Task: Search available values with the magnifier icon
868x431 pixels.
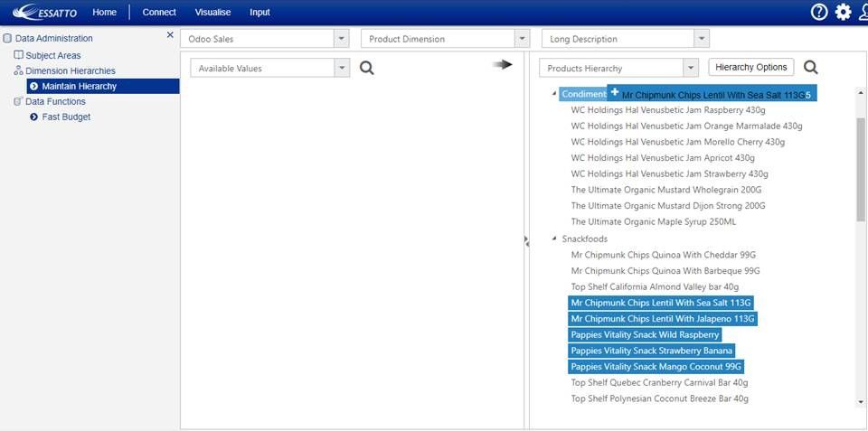Action: [x=366, y=68]
